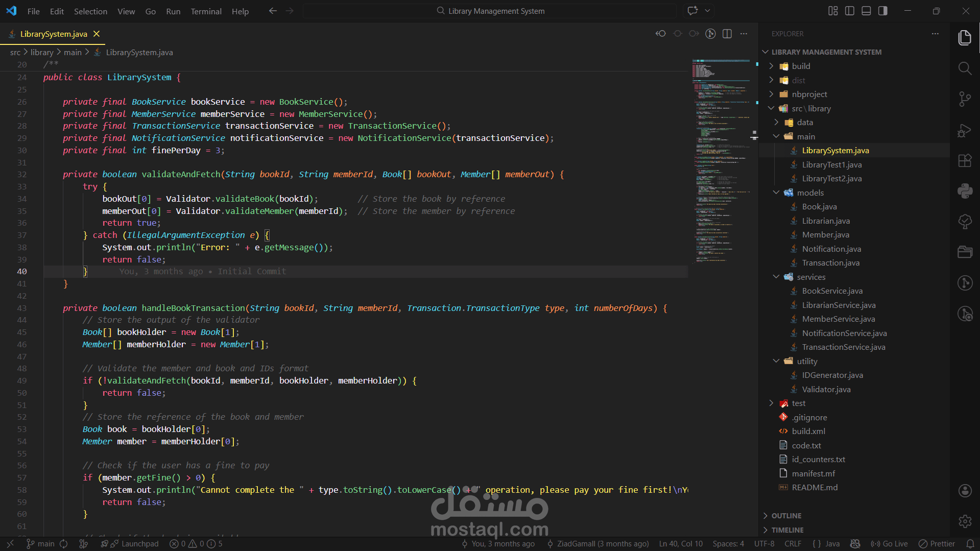Go back in navigation history

click(x=273, y=11)
